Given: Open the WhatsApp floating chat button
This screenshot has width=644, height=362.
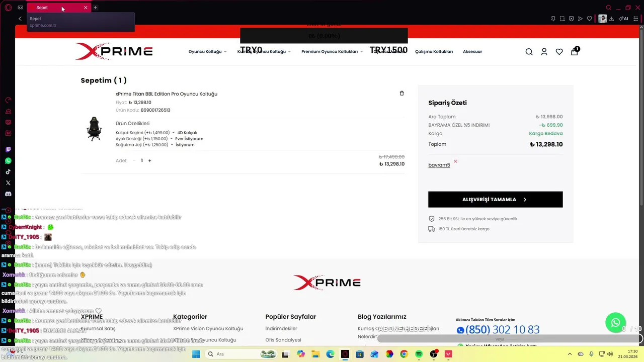Looking at the screenshot, I should click(x=615, y=323).
